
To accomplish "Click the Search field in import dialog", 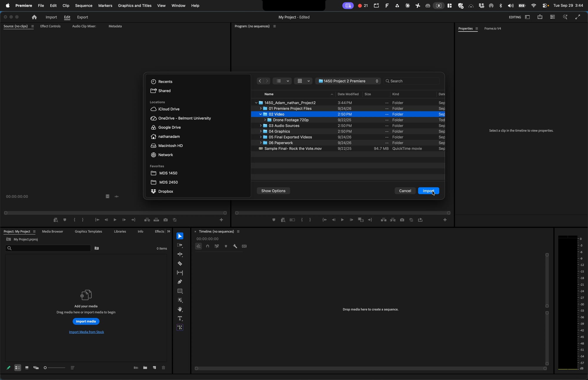I will tap(411, 81).
